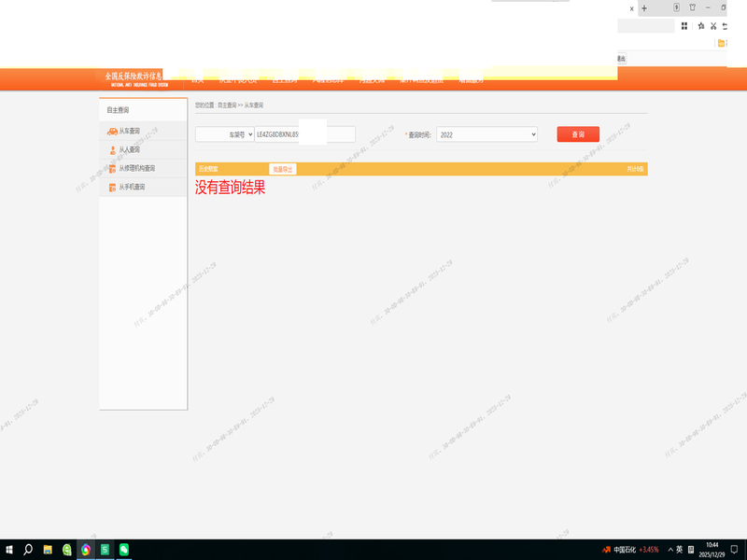
Task: Click the Windows Start button
Action: (x=9, y=550)
